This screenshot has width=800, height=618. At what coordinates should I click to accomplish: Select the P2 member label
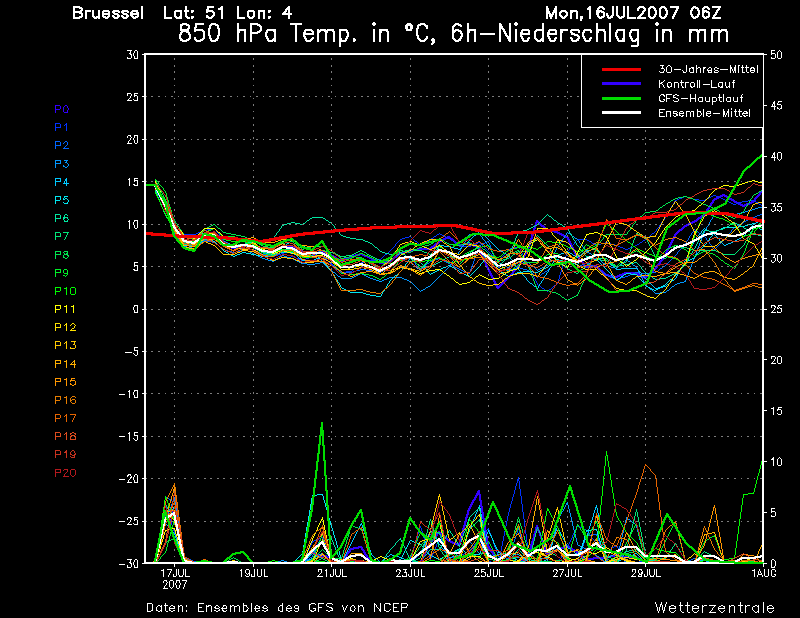click(62, 145)
